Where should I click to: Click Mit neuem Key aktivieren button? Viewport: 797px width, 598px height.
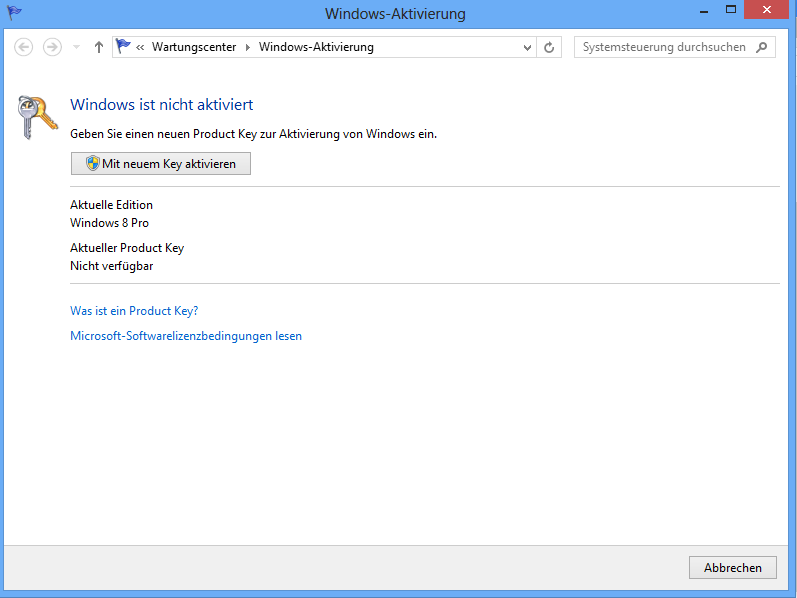click(x=161, y=164)
